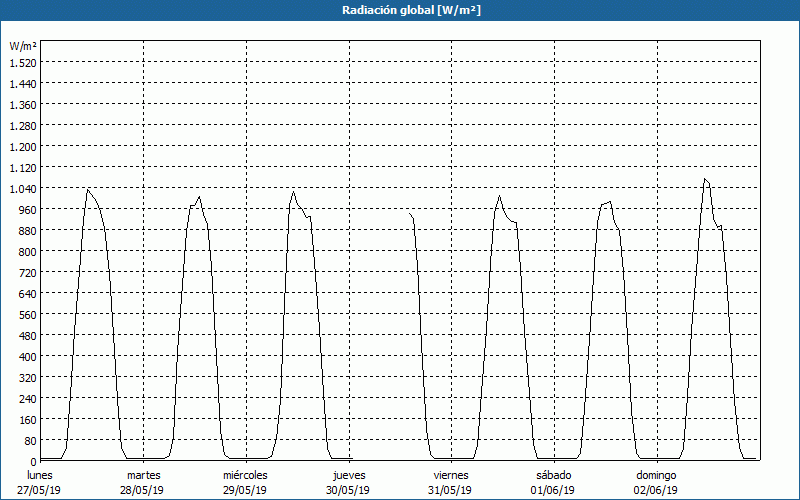Click the highest peak on domingo 02/06

(705, 179)
